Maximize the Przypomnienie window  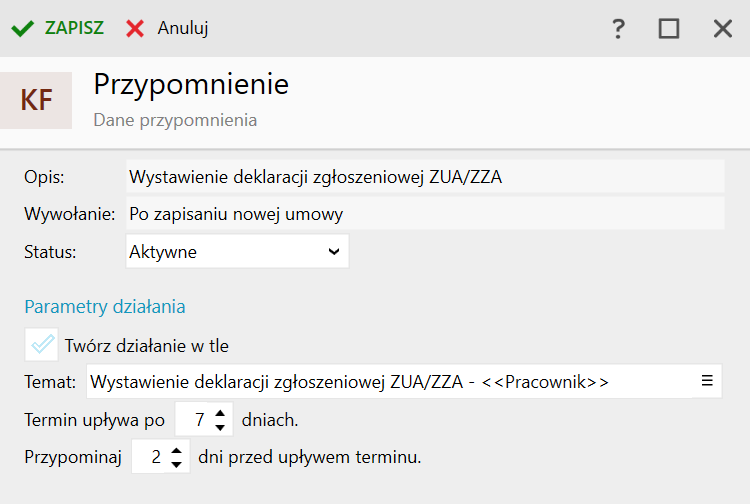tap(669, 29)
